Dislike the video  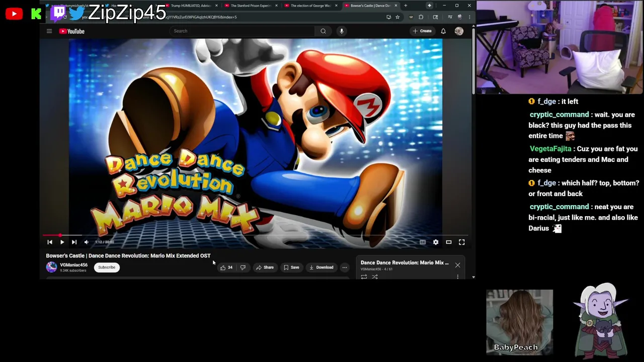pos(243,267)
